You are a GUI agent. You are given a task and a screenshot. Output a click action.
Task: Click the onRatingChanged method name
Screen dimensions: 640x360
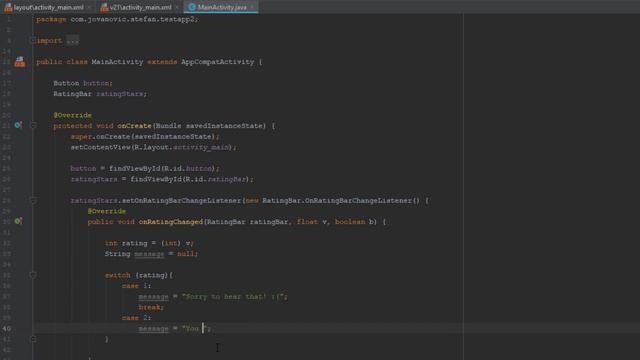pos(171,222)
